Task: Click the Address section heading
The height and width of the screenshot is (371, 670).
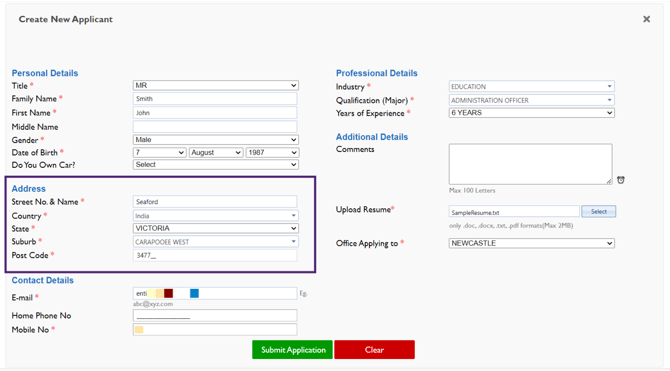Action: pos(29,188)
